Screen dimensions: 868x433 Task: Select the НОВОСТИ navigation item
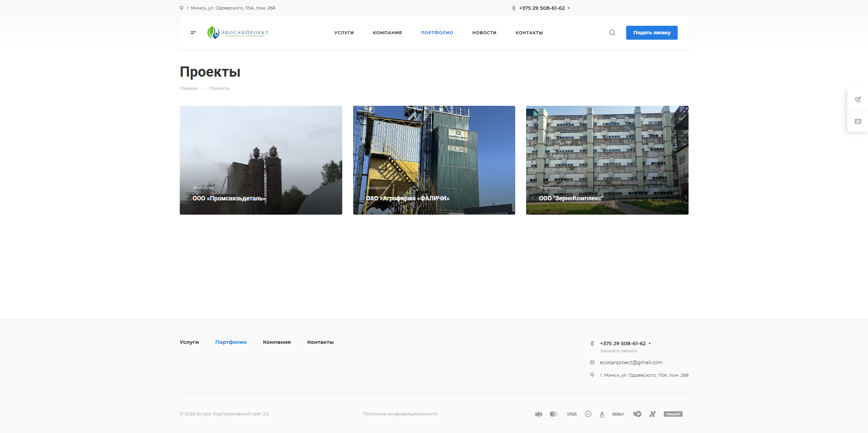484,33
